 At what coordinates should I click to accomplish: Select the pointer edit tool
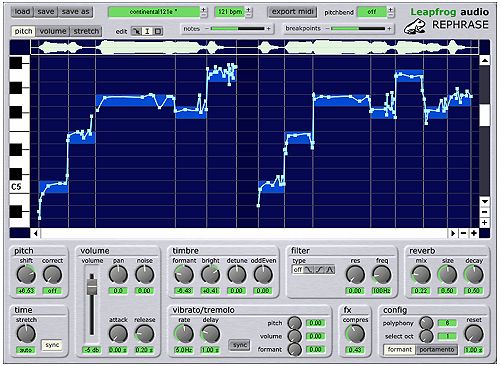(x=136, y=31)
